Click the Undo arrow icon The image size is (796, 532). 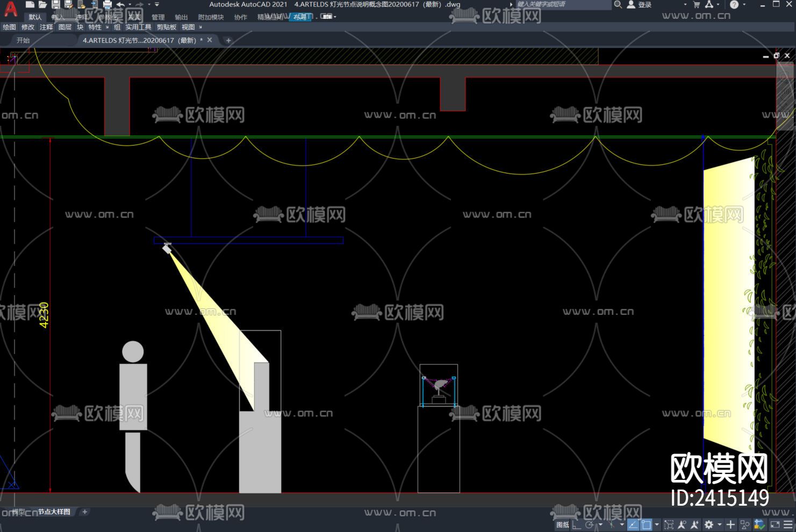pos(120,4)
